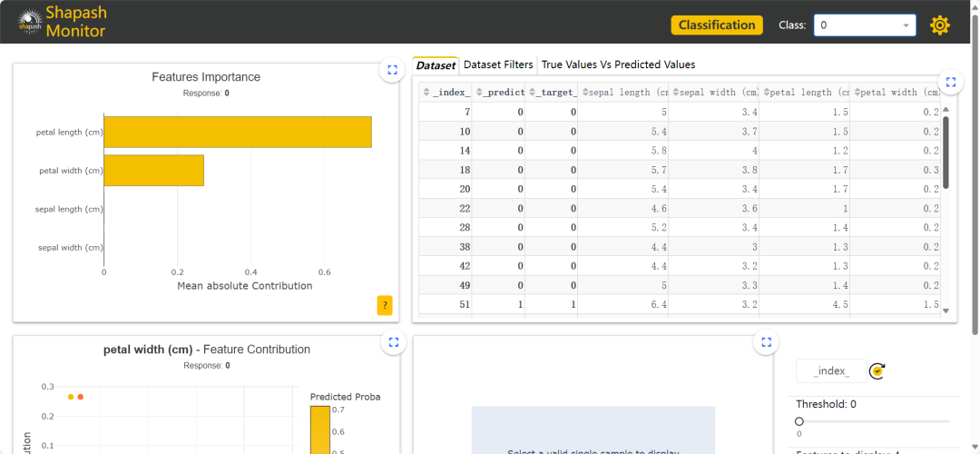This screenshot has width=980, height=454.
Task: Switch to the Dataset Filters tab
Action: [498, 65]
